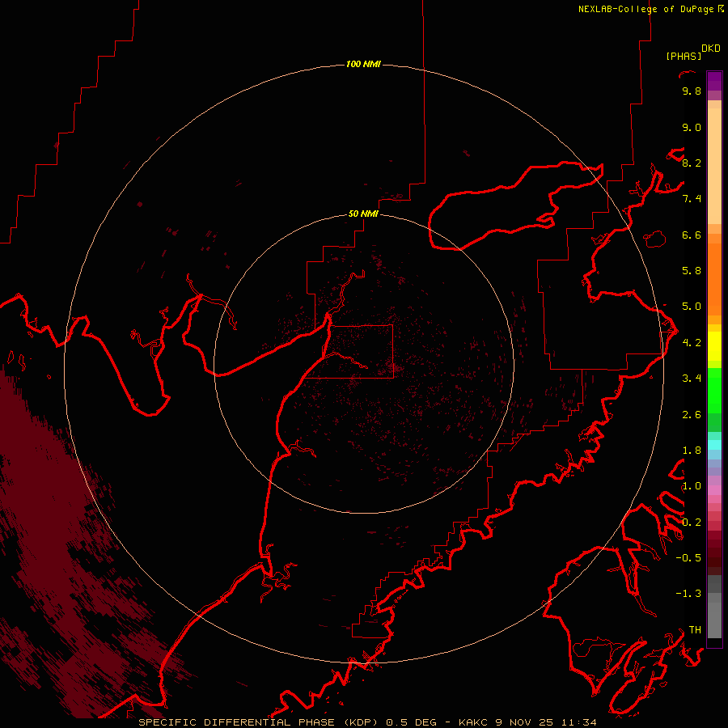Screen dimensions: 728x728
Task: Click the 1.8 value on the color scale
Action: pyautogui.click(x=692, y=451)
